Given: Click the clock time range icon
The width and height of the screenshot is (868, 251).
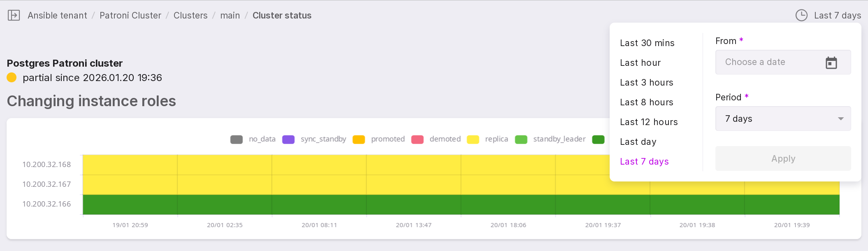Looking at the screenshot, I should click(x=801, y=16).
